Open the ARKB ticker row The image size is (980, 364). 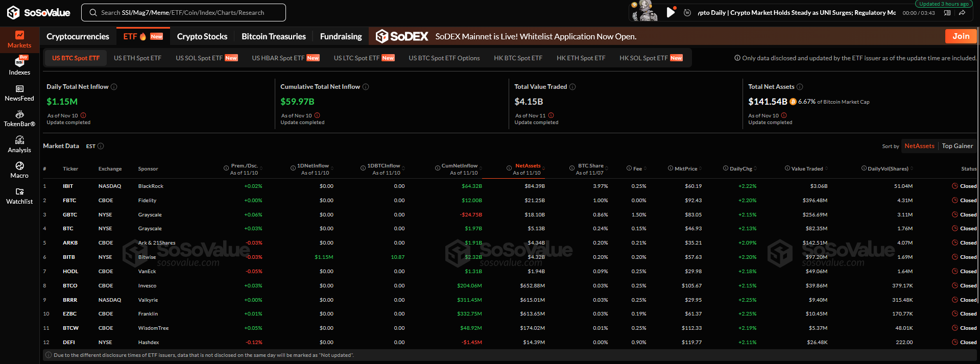click(x=510, y=242)
